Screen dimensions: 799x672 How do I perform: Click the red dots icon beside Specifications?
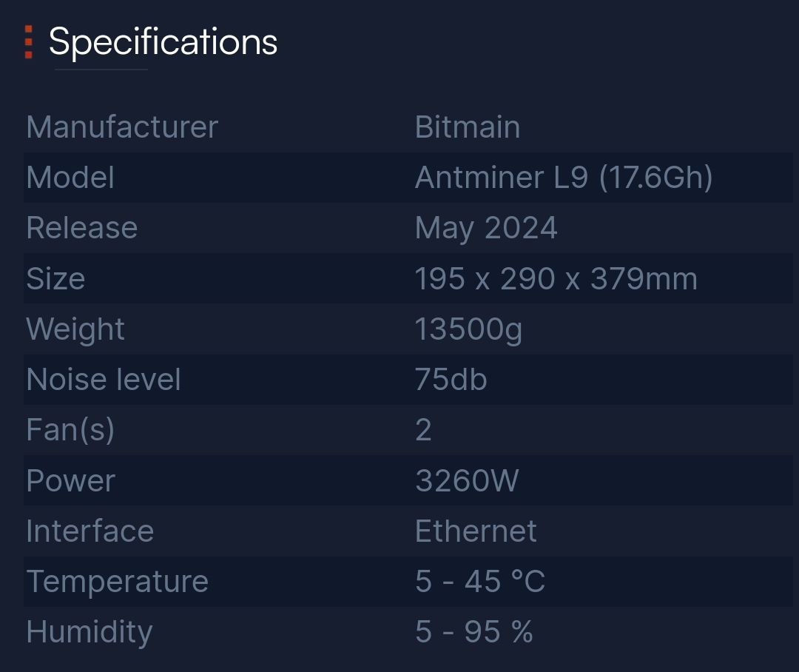click(28, 42)
